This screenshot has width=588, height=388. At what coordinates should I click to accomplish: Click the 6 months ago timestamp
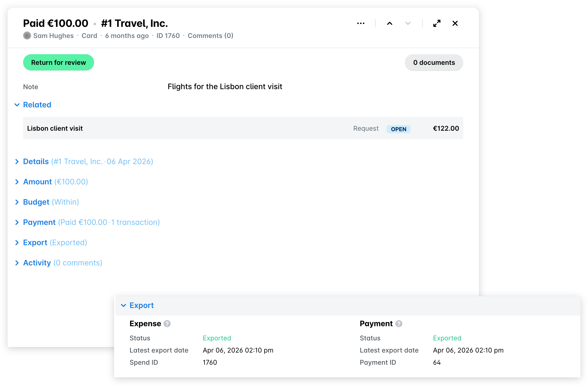127,36
